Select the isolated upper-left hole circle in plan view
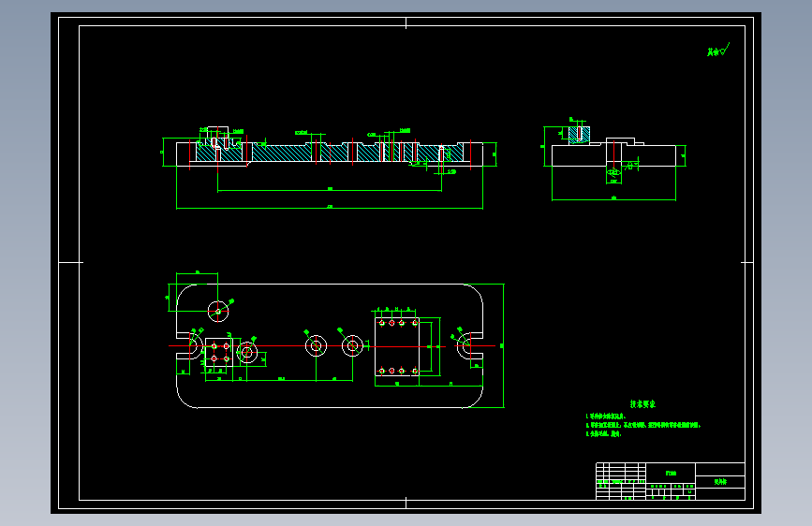Viewport: 812px width, 526px height. pyautogui.click(x=218, y=311)
